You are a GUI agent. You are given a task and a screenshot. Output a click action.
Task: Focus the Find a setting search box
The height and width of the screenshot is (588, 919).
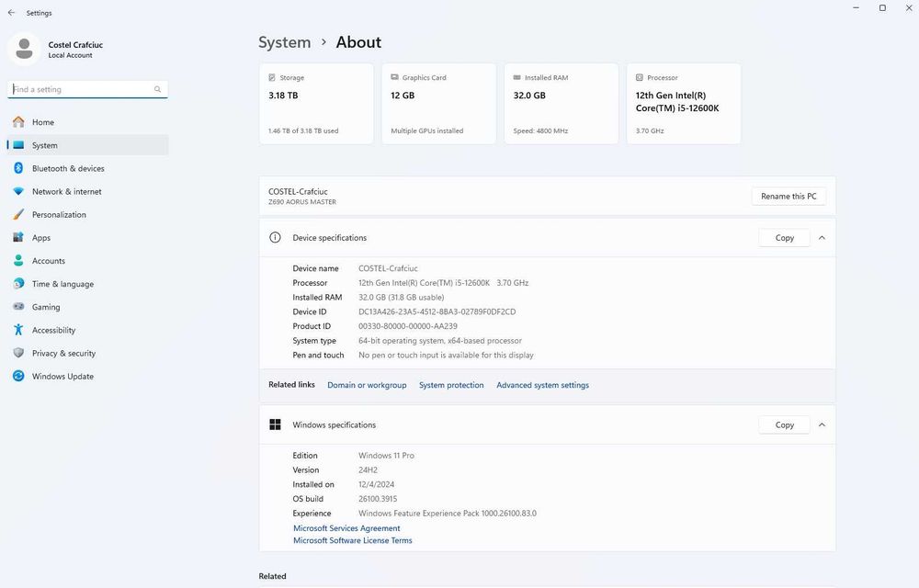[x=81, y=89]
